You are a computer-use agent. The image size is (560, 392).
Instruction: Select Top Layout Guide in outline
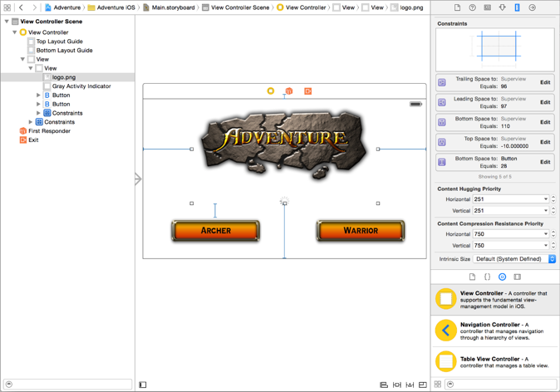point(59,42)
